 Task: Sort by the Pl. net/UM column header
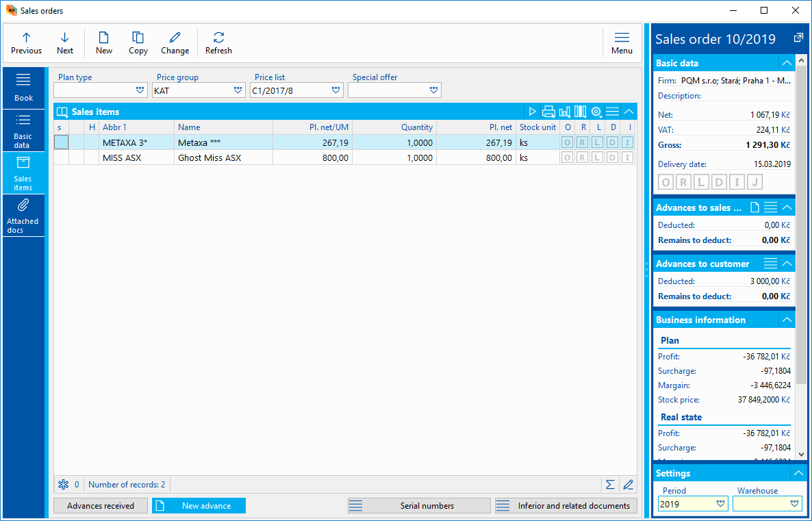point(313,127)
